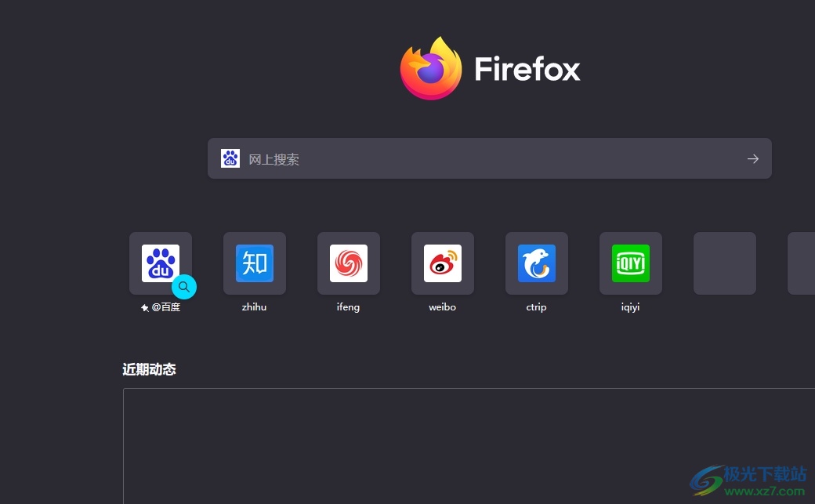Open the Baidu shortcut tile
The image size is (815, 504).
pyautogui.click(x=161, y=263)
